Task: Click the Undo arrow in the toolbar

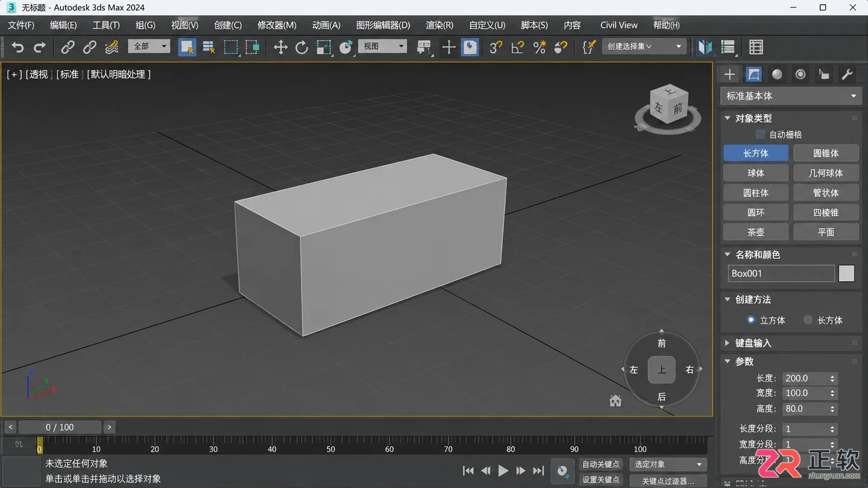Action: pyautogui.click(x=18, y=47)
